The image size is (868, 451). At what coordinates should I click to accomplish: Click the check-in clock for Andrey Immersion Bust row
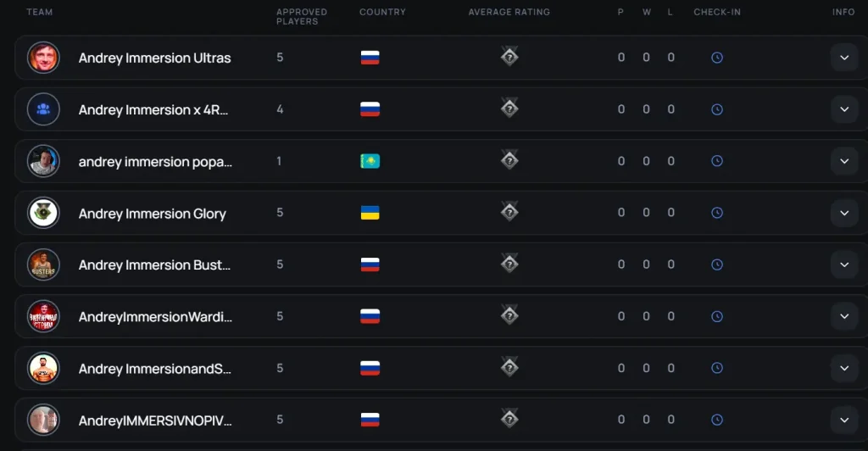click(x=717, y=264)
